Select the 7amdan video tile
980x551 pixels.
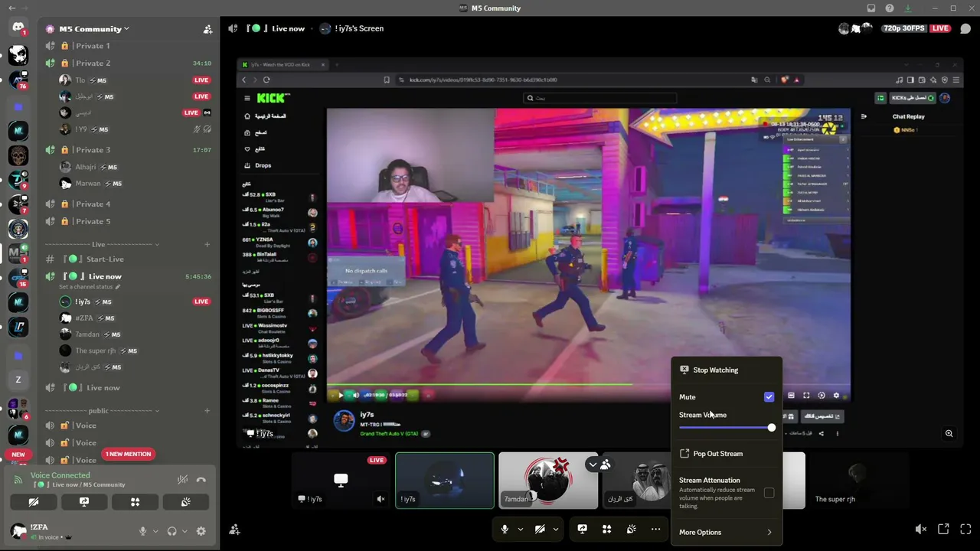[x=548, y=481]
